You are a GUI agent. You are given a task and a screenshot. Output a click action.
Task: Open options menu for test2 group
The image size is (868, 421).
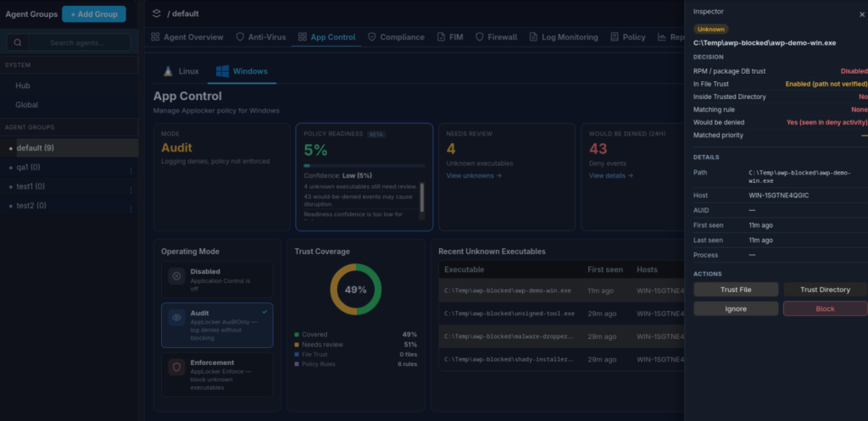(x=131, y=208)
